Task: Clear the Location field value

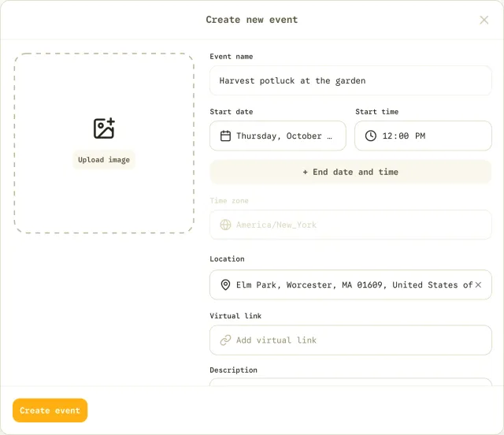Action: click(x=478, y=284)
